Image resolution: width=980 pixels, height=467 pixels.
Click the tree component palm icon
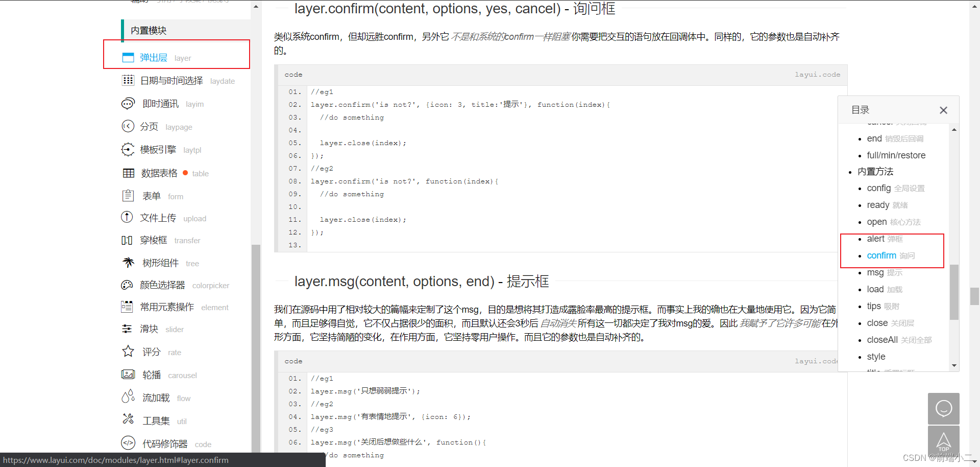point(128,262)
